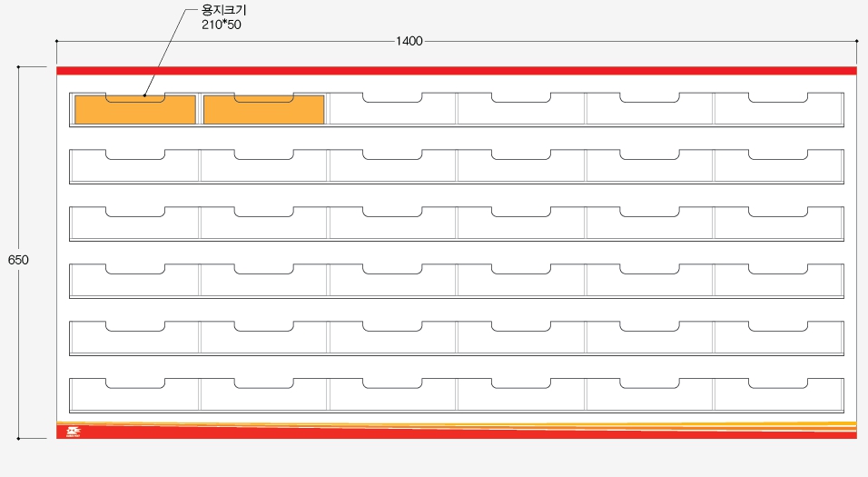Select the 용지크기 annotation text

click(x=224, y=10)
